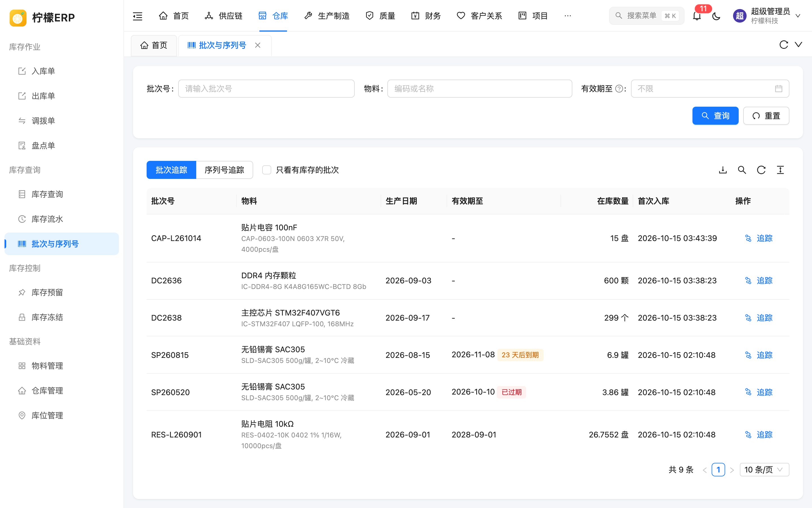812x508 pixels.
Task: Open 库存流水 in the sidebar
Action: coord(62,219)
